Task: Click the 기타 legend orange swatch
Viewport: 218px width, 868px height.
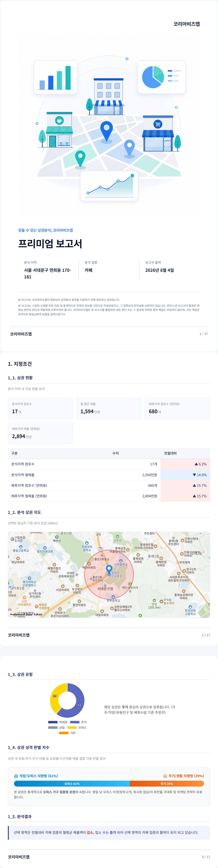Action: [x=64, y=733]
